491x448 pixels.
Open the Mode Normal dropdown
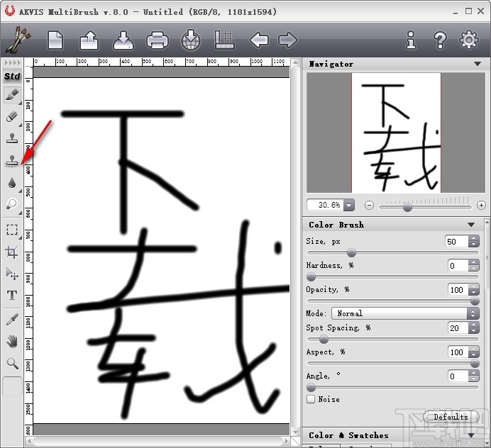pyautogui.click(x=405, y=313)
